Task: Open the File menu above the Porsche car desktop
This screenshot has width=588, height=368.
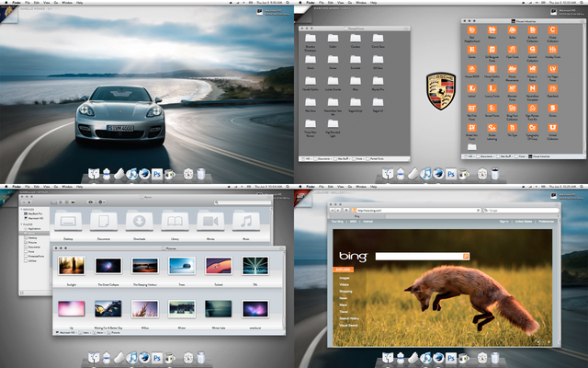Action: point(27,2)
